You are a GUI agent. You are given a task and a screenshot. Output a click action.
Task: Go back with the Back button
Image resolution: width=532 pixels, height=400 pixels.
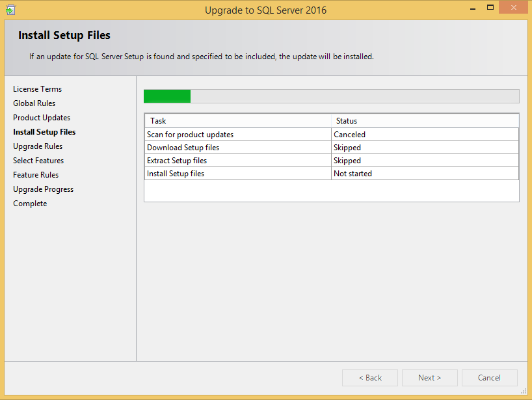coord(370,378)
